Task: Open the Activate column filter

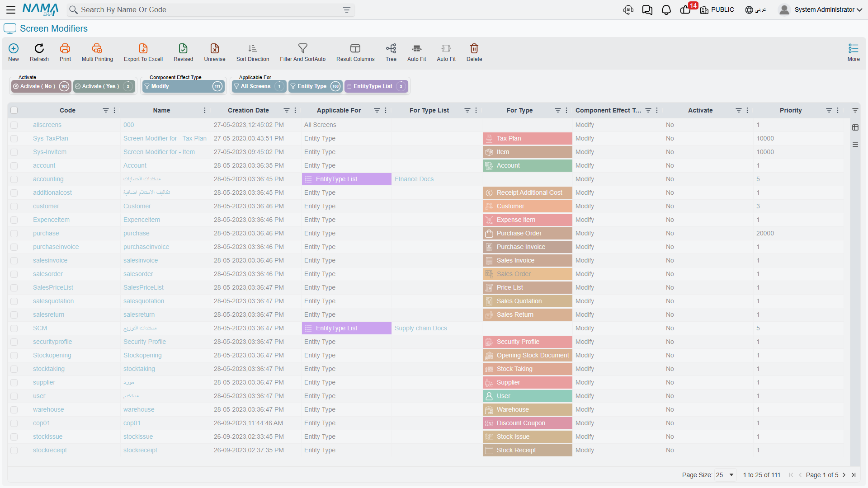Action: (738, 110)
